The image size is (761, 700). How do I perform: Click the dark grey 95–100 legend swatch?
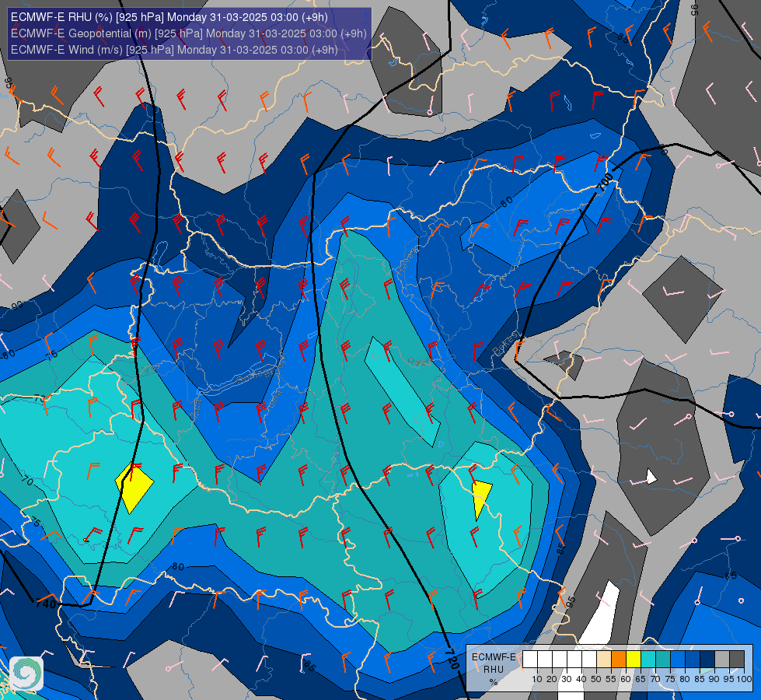click(737, 660)
